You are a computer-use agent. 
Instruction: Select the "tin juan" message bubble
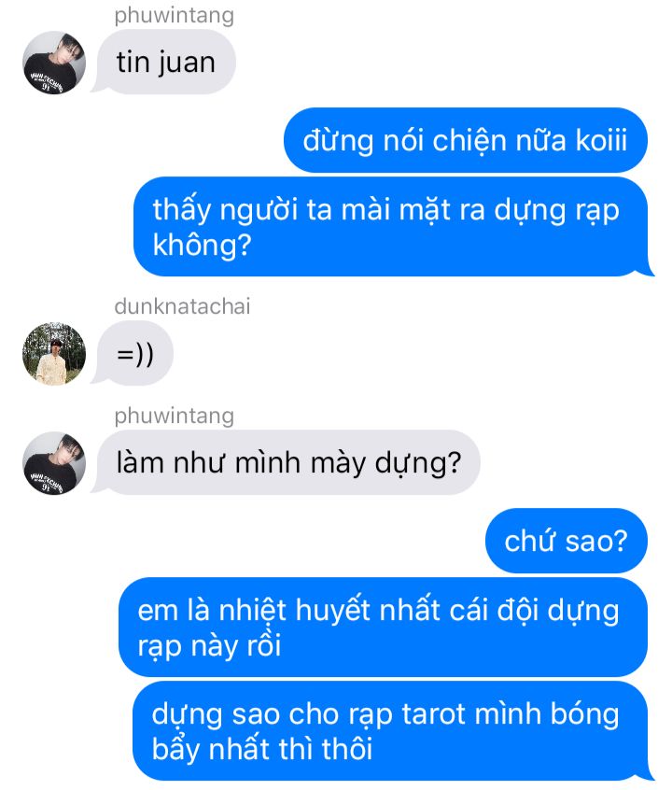pyautogui.click(x=163, y=62)
